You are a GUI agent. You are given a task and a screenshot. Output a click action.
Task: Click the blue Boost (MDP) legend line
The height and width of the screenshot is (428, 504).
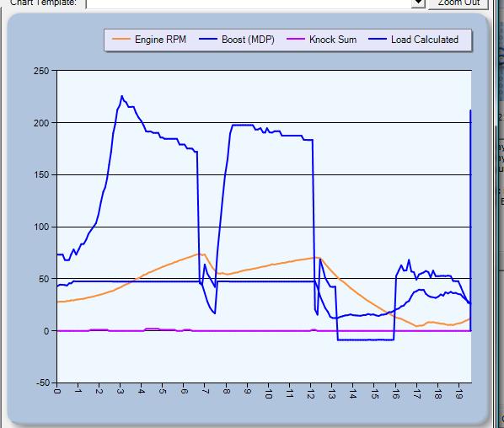click(208, 40)
